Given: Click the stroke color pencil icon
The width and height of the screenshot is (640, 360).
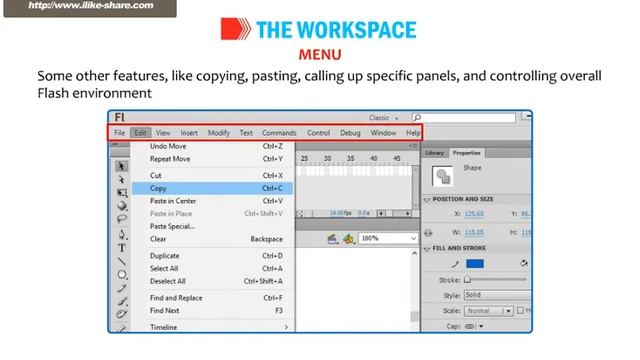Looking at the screenshot, I should [x=456, y=264].
